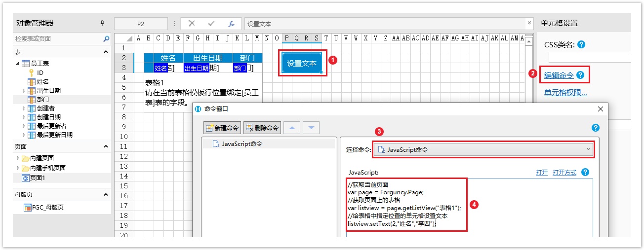Open the 选择命令 dropdown
The height and width of the screenshot is (250, 644).
(483, 149)
